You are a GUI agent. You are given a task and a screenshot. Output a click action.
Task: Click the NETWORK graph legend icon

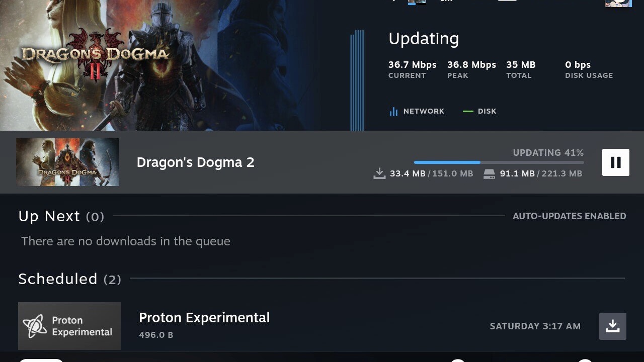[393, 112]
